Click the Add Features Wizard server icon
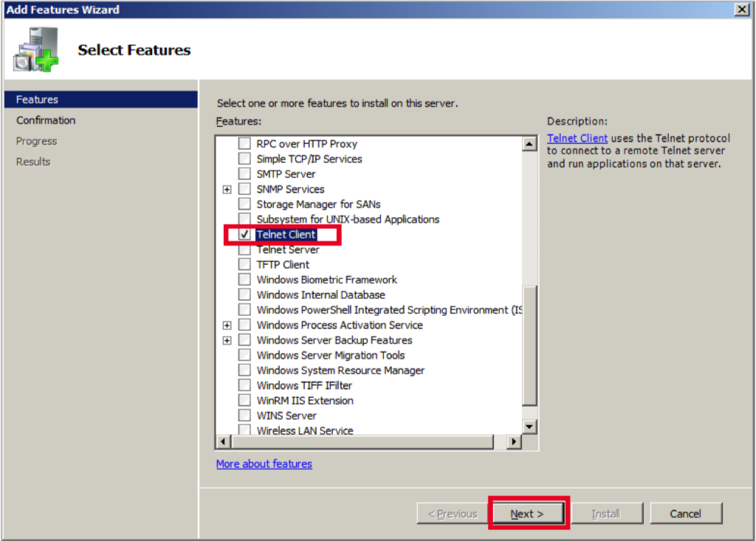Screen dimensions: 756x541 35,49
